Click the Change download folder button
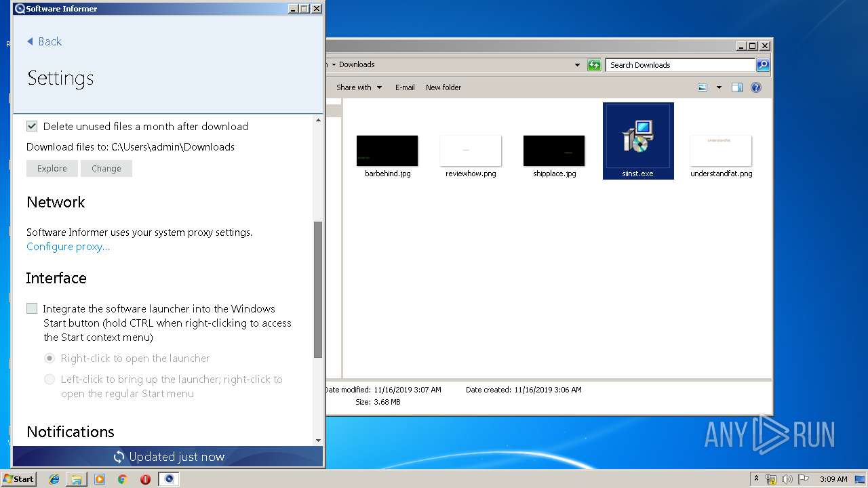 (106, 169)
